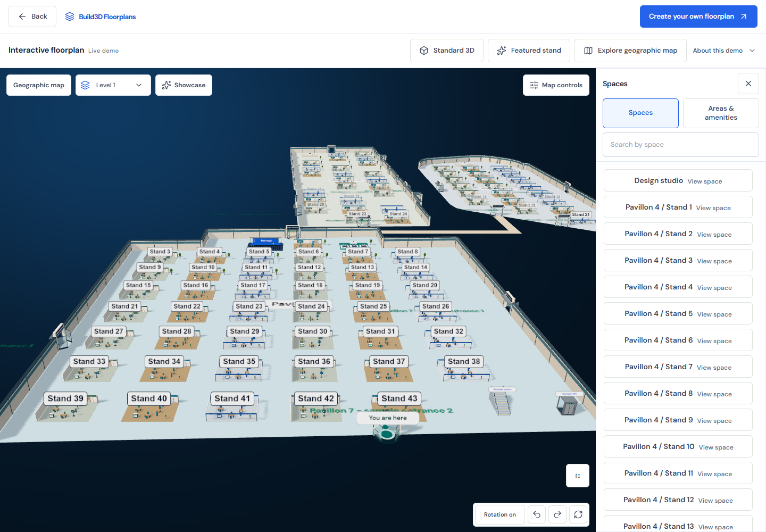766x532 pixels.
Task: Select Stand 34 label on map
Action: [x=164, y=362]
